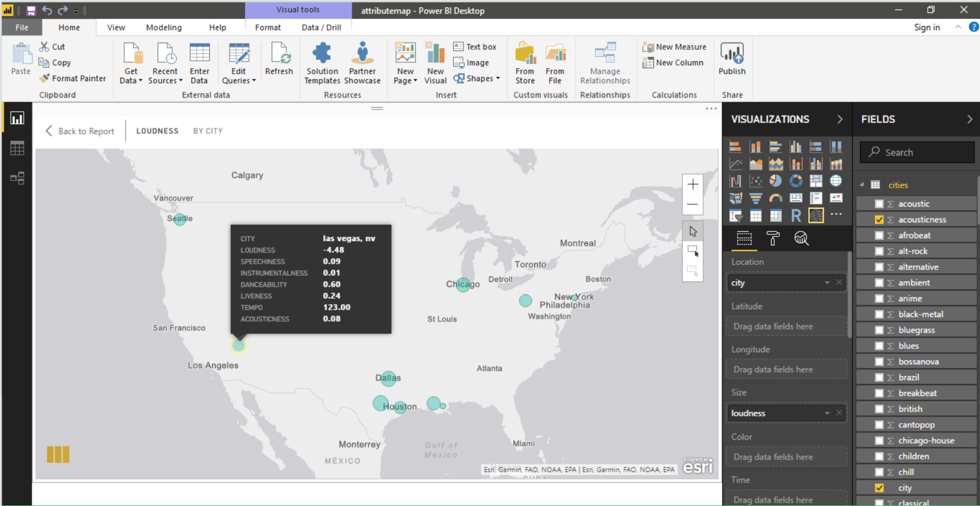Check the alt-rock field checkbox
The width and height of the screenshot is (980, 506).
(879, 251)
